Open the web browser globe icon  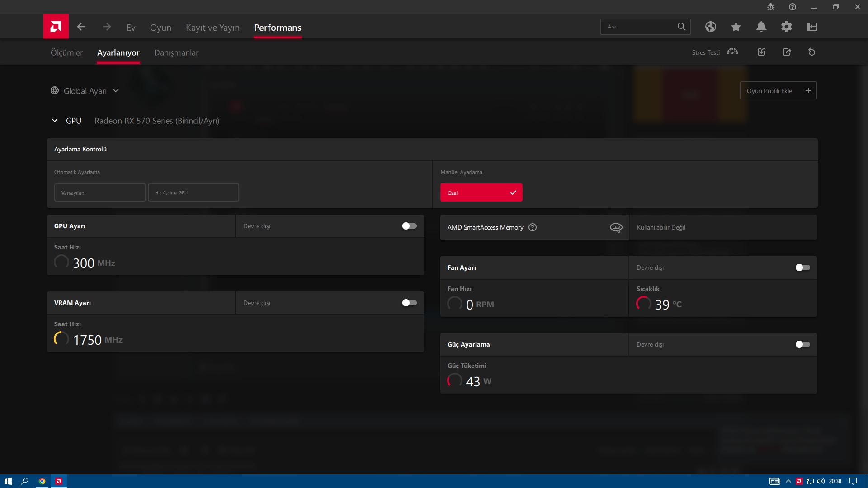(710, 27)
